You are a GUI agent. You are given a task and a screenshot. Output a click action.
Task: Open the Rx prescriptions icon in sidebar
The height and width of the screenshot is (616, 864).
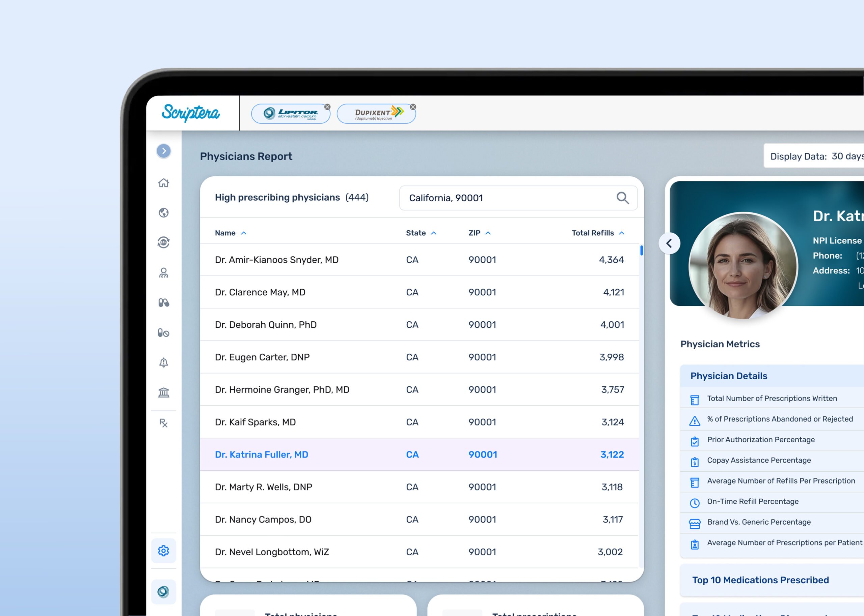pyautogui.click(x=164, y=423)
